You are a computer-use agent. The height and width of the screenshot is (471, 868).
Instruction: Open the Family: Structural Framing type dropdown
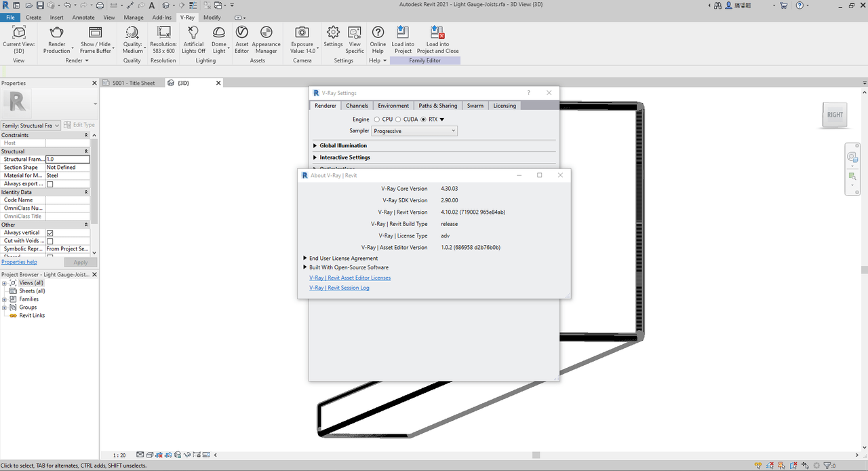(x=31, y=126)
